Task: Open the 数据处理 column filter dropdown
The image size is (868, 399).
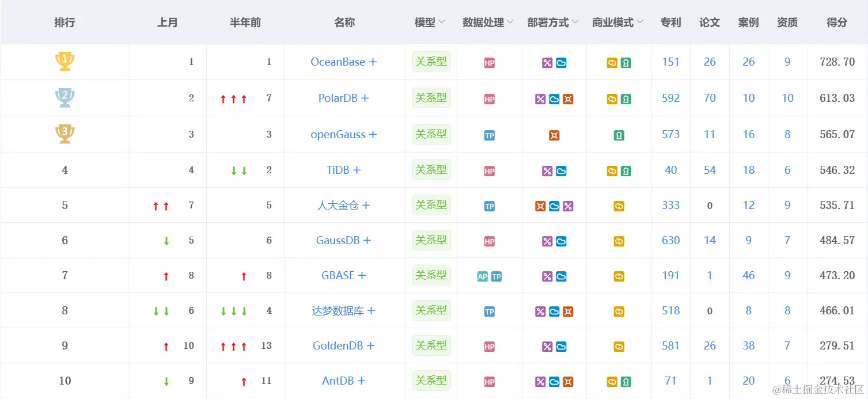Action: pos(510,22)
